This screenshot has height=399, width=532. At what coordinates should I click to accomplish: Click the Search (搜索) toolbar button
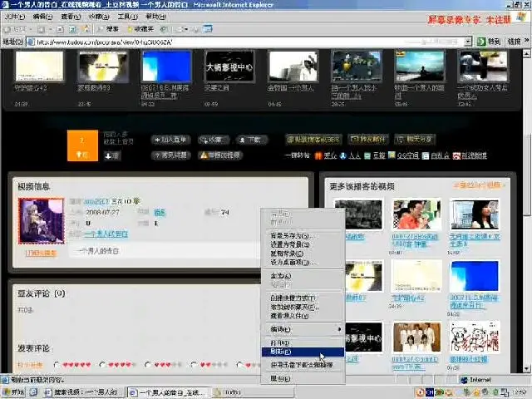click(109, 28)
